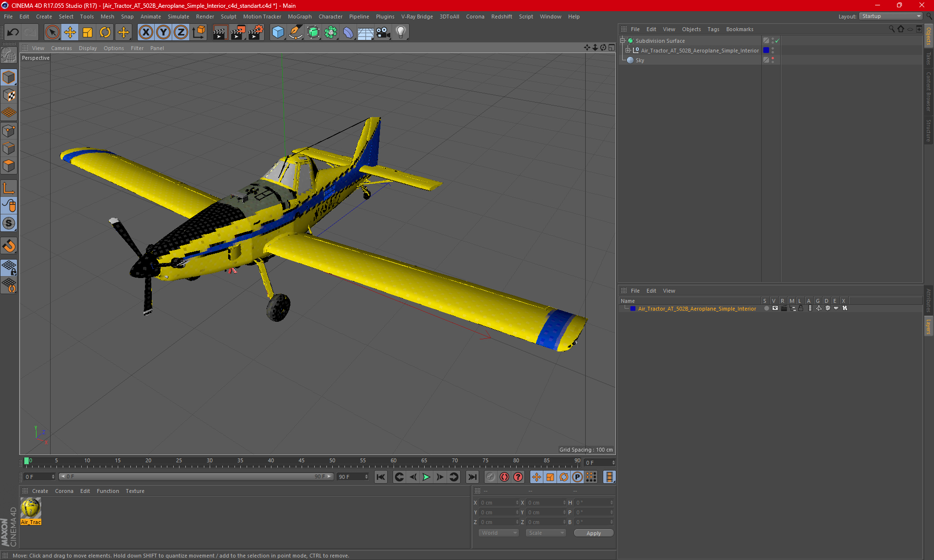Open the viewport Cameras menu
This screenshot has height=560, width=934.
coord(61,48)
